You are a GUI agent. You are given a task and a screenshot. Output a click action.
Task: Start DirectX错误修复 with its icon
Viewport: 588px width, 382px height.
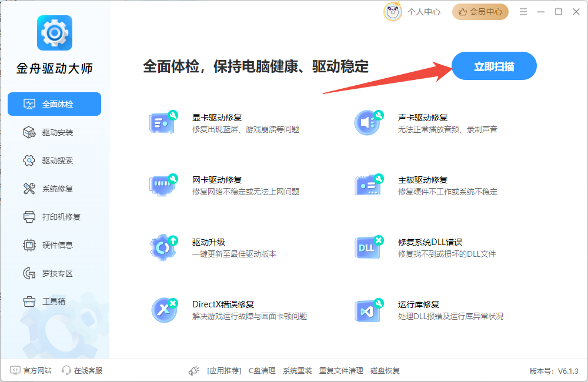[x=163, y=310]
